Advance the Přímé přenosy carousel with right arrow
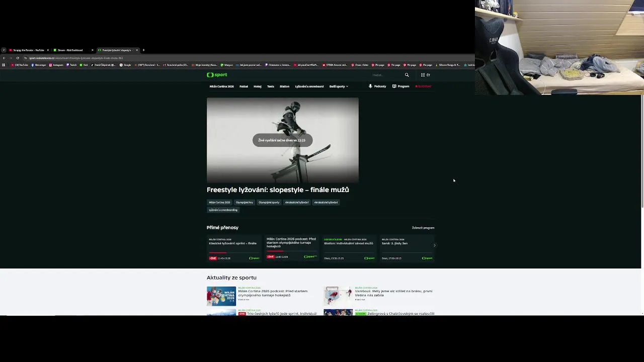The width and height of the screenshot is (644, 362). [x=434, y=245]
